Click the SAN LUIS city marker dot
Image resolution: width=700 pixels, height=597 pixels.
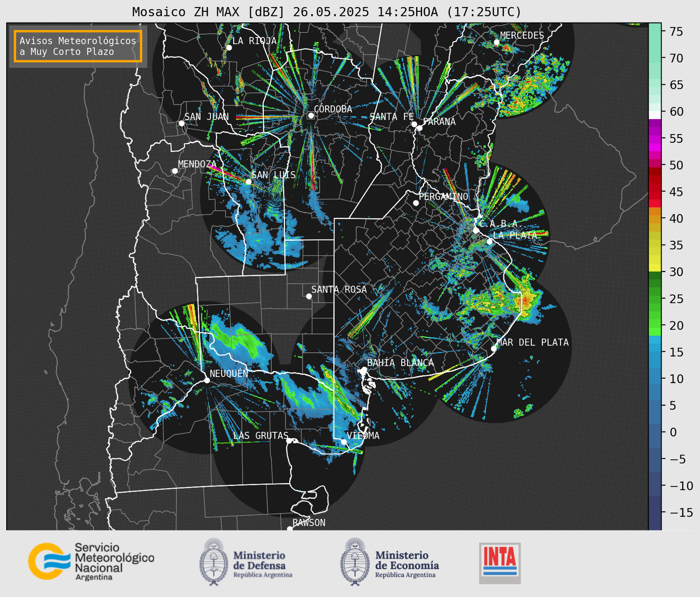point(248,181)
